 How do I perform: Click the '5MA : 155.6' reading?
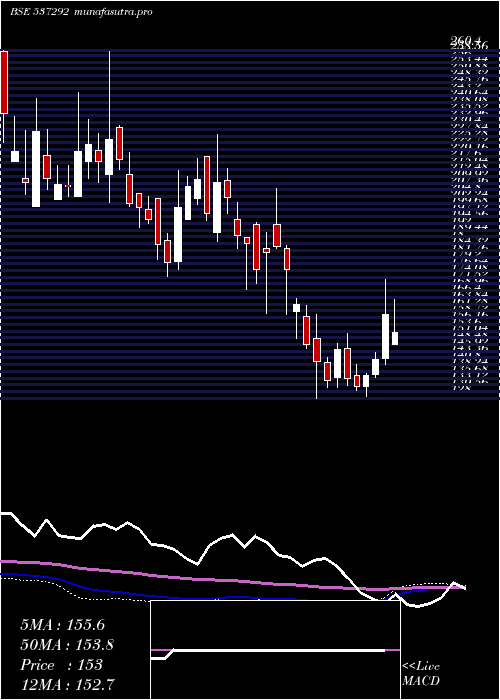pyautogui.click(x=62, y=625)
